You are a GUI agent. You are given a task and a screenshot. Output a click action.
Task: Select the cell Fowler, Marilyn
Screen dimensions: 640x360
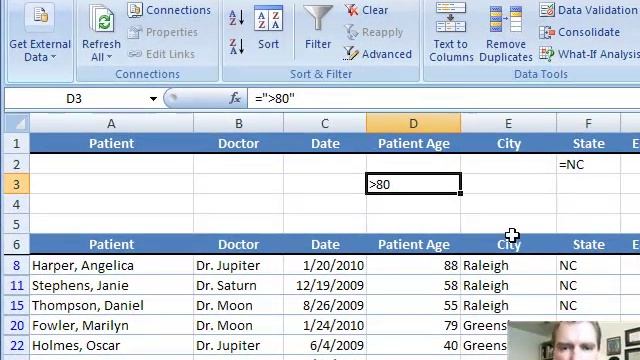tap(111, 325)
